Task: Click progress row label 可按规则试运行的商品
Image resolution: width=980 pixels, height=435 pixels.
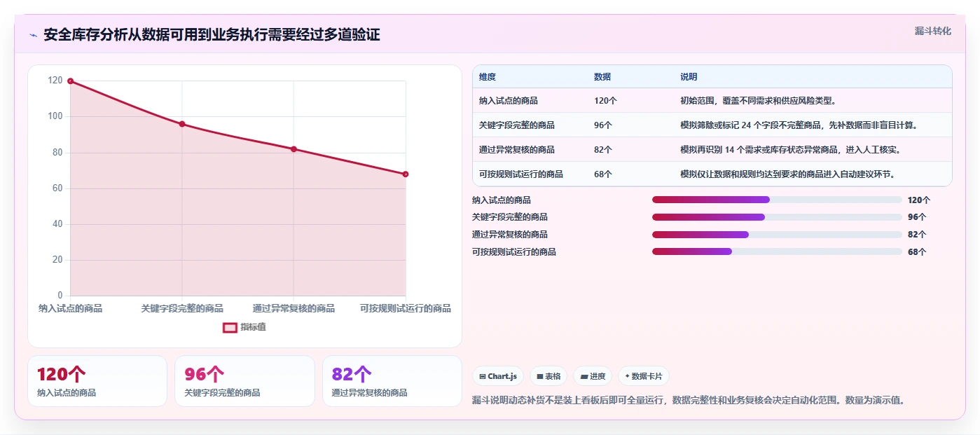Action: tap(514, 251)
